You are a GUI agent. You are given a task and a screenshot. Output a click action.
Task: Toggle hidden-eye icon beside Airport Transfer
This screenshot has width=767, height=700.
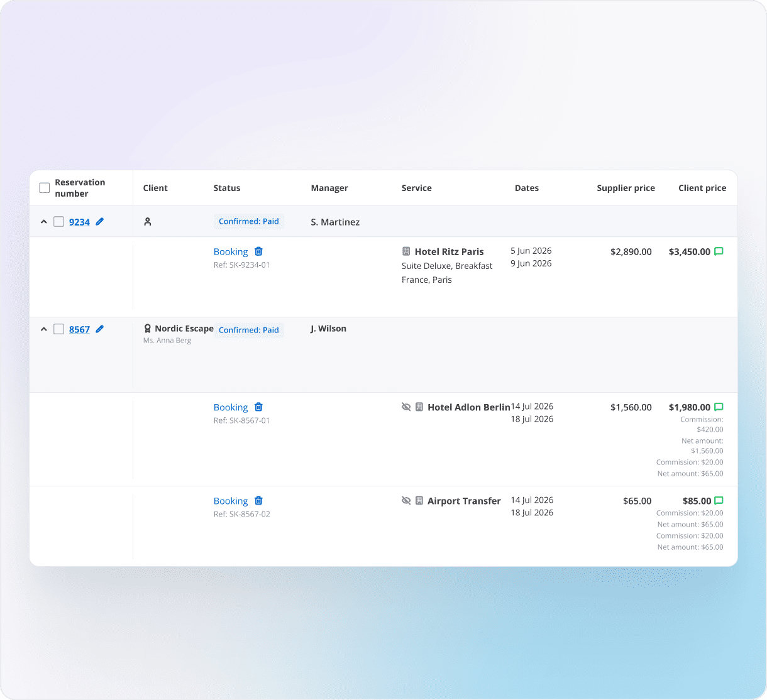click(x=406, y=500)
